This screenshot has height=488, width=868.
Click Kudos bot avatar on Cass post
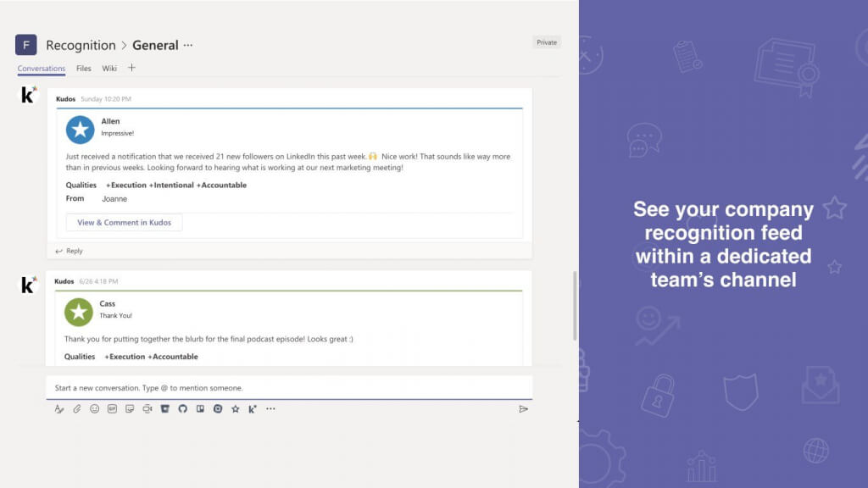(x=29, y=285)
